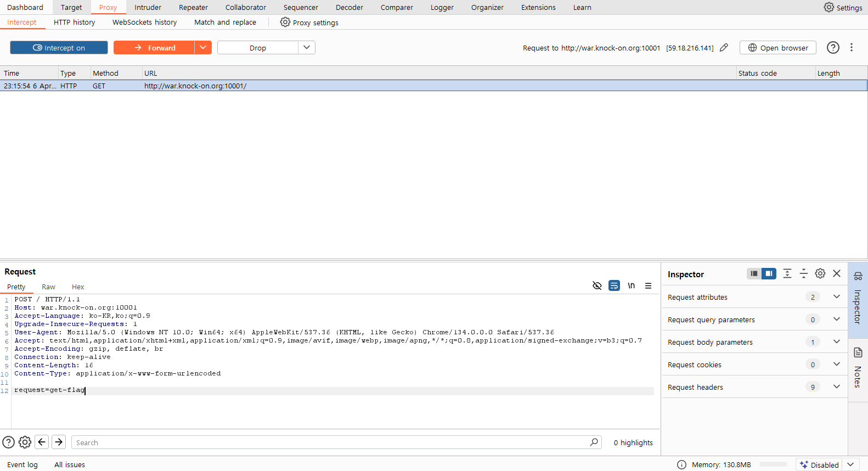Switch to the Dashboard tab

tap(25, 7)
